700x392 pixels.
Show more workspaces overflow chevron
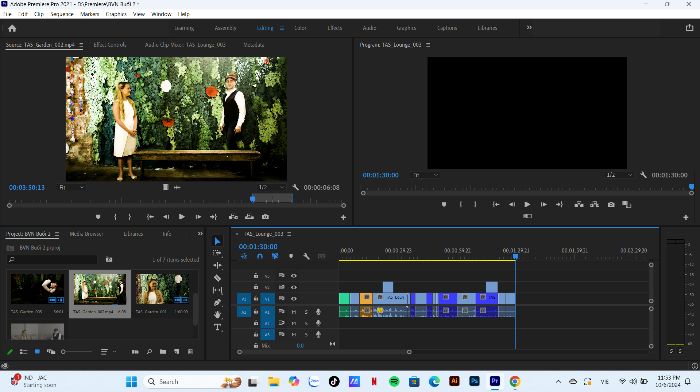529,28
